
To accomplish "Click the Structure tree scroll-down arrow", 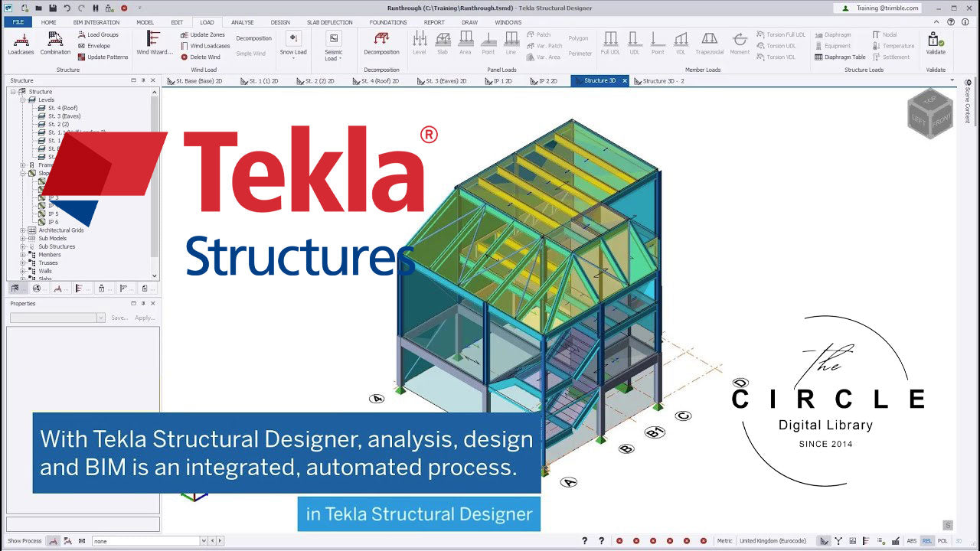I will (155, 275).
